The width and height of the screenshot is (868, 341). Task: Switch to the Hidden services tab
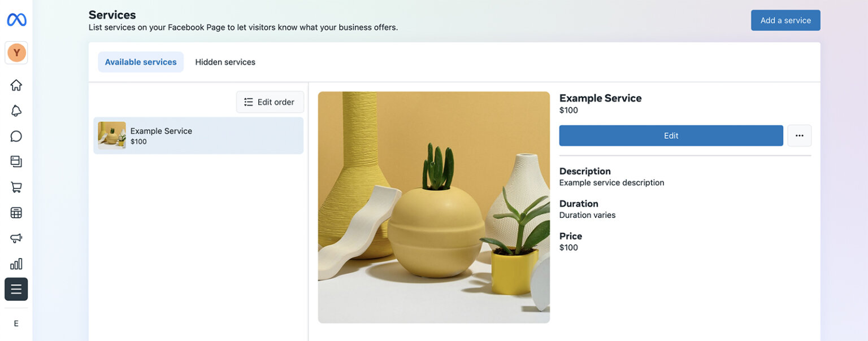pos(225,62)
